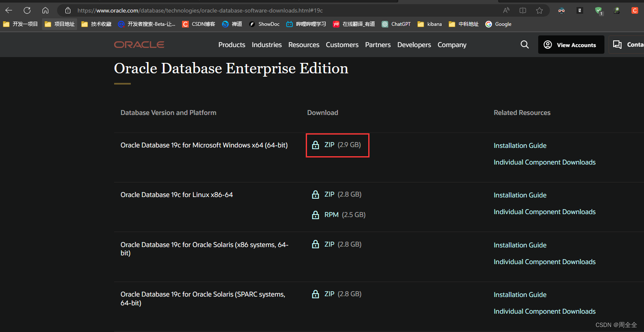Open read aloud icon in address bar
This screenshot has height=332, width=644.
tap(506, 10)
